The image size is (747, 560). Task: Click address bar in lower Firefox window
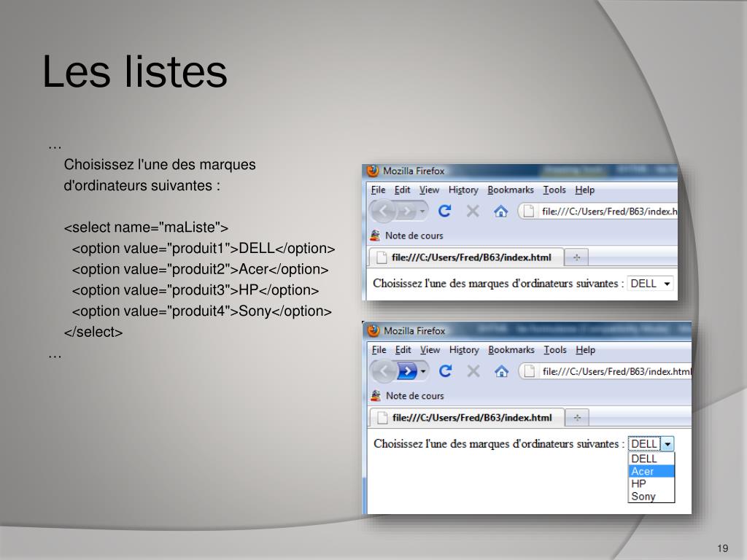click(x=605, y=371)
